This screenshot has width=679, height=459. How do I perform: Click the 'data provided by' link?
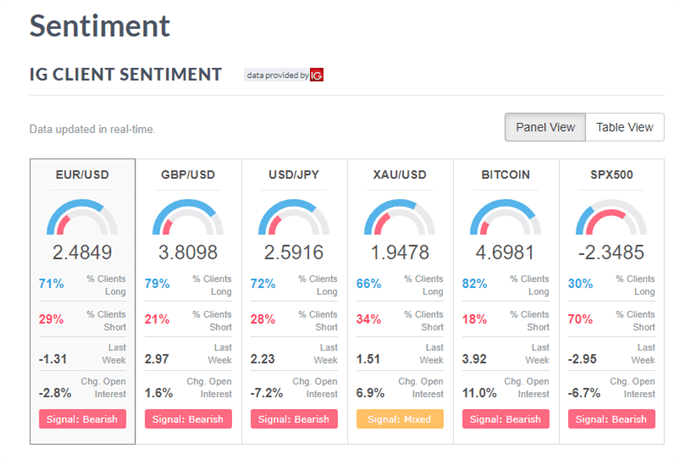(x=277, y=75)
